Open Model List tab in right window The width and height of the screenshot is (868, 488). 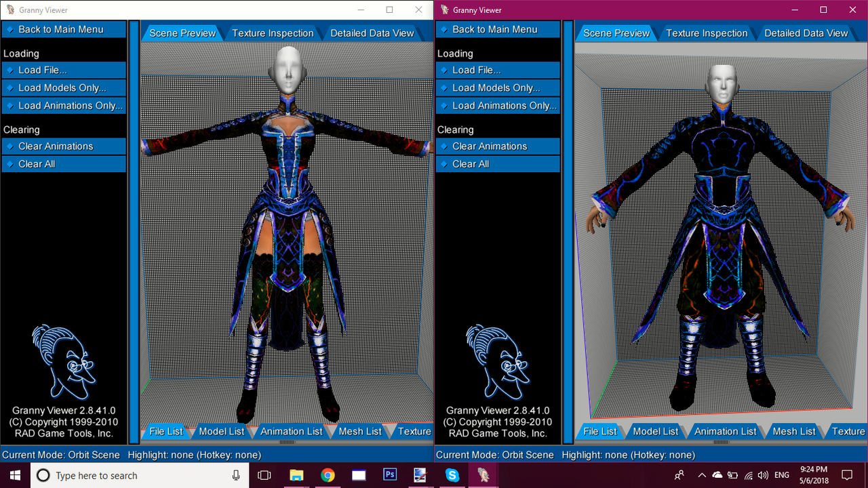(656, 431)
